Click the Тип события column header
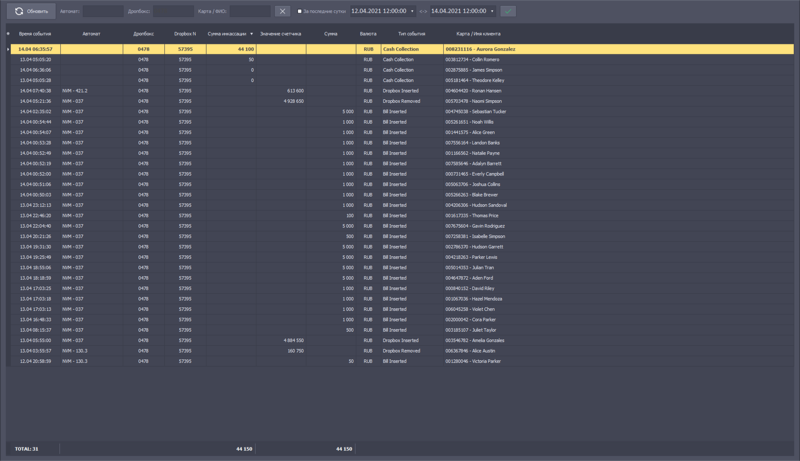 tap(411, 34)
